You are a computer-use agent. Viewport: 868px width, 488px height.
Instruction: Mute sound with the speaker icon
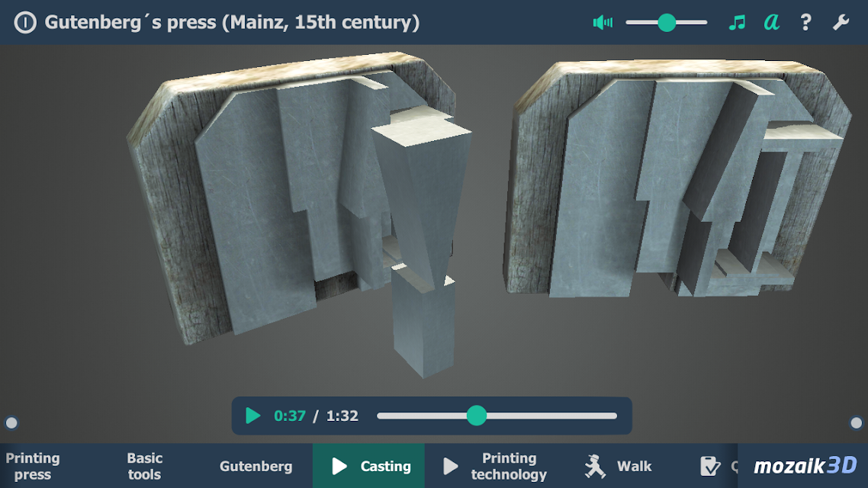pyautogui.click(x=603, y=23)
